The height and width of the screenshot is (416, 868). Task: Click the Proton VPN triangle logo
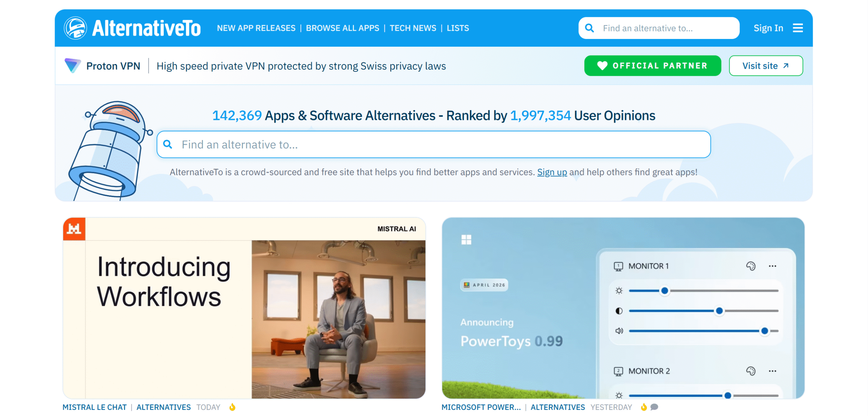73,65
